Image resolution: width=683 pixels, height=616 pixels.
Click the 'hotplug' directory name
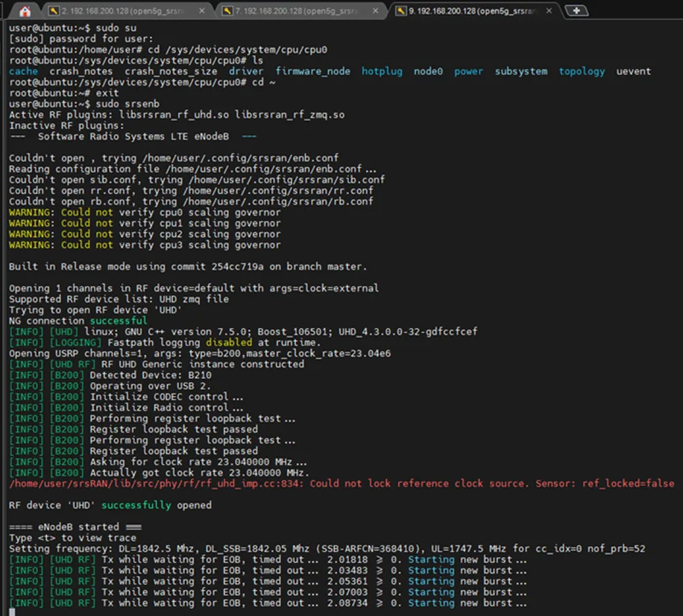[382, 72]
